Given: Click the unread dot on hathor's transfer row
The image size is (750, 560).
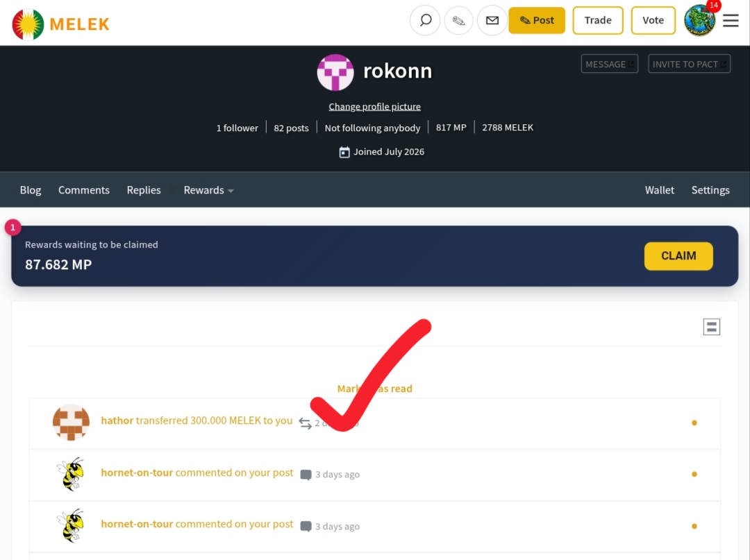Looking at the screenshot, I should click(x=694, y=423).
